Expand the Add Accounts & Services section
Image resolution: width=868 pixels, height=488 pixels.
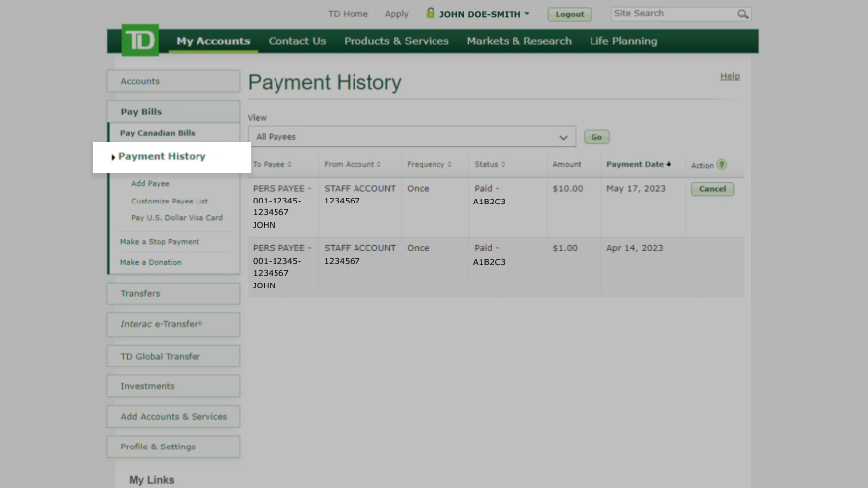coord(173,417)
